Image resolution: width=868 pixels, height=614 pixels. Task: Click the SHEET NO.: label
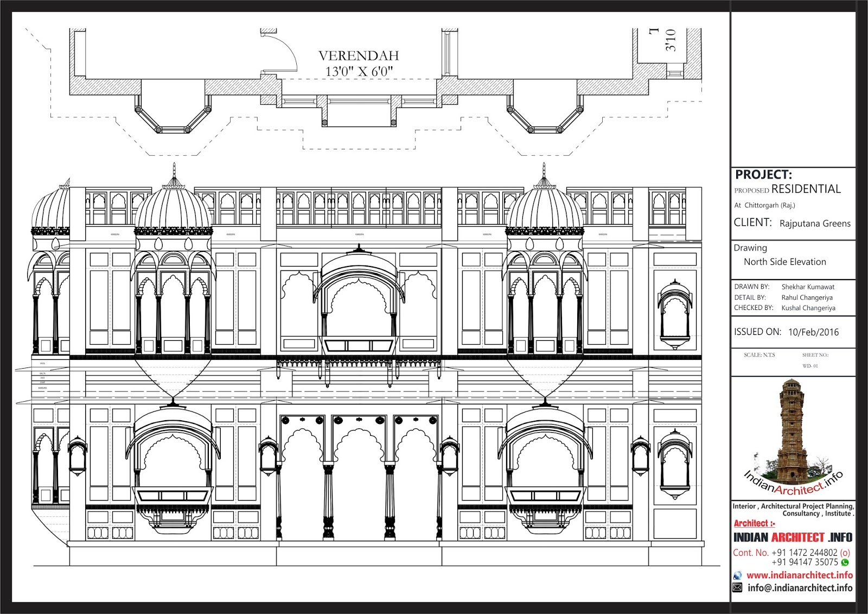pyautogui.click(x=815, y=355)
